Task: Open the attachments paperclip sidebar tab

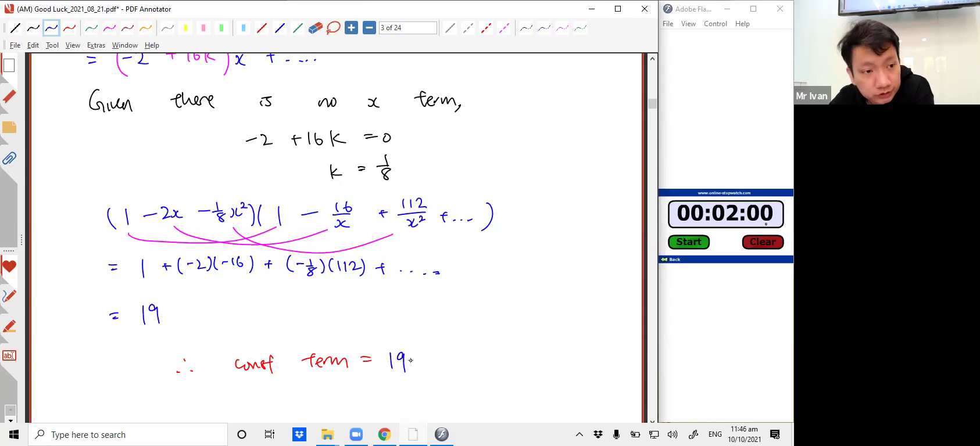Action: 9,158
